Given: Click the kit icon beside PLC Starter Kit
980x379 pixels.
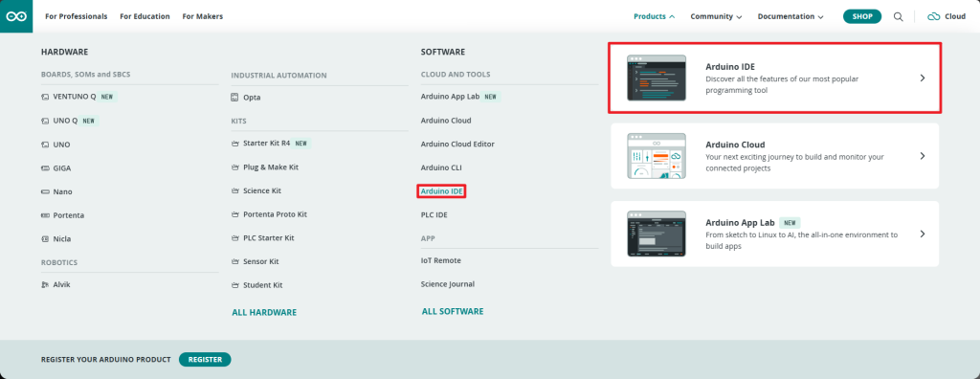Looking at the screenshot, I should click(x=235, y=238).
